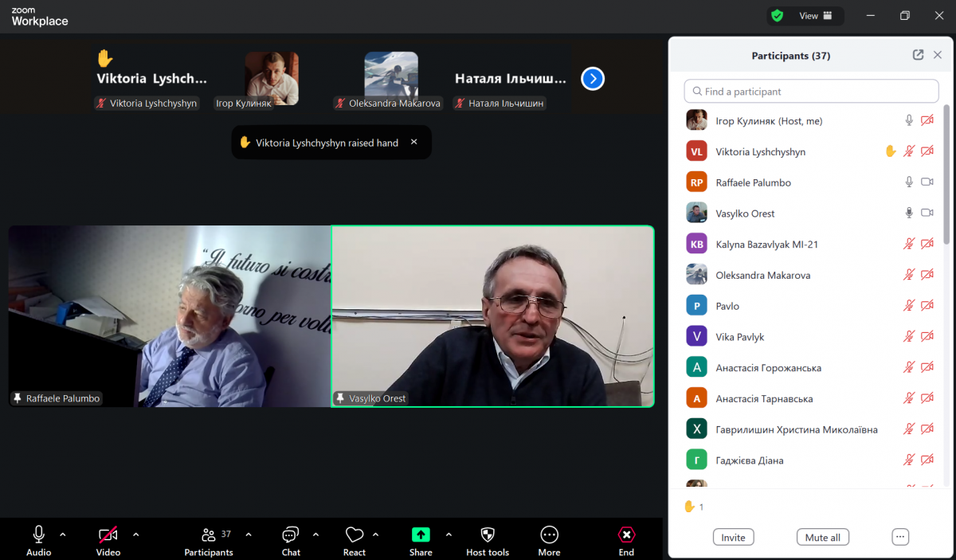Mute microphone using Audio button
Viewport: 956px width, 560px height.
pos(38,535)
